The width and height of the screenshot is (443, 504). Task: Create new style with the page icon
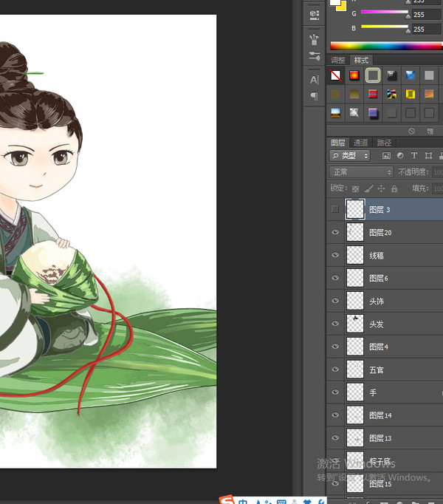point(430,131)
